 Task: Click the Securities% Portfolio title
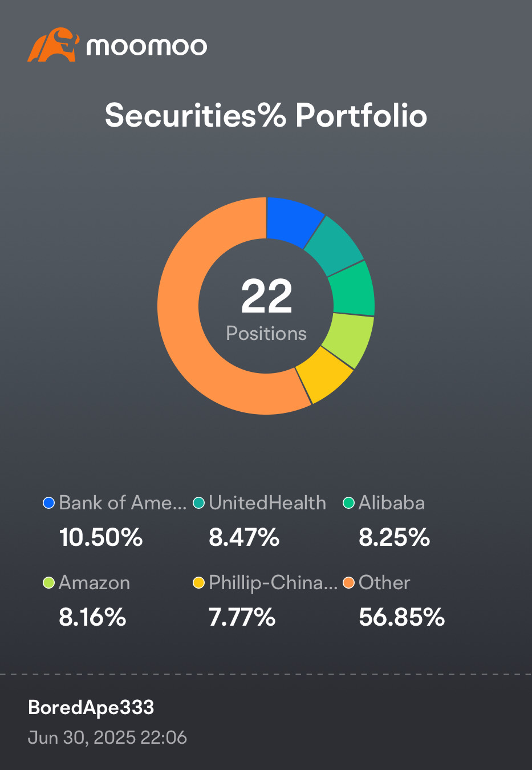[266, 115]
